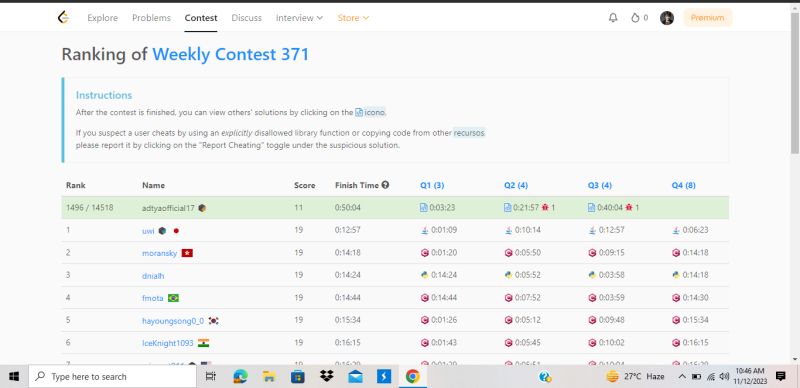
Task: Open Dropbox from the taskbar
Action: coord(327,376)
